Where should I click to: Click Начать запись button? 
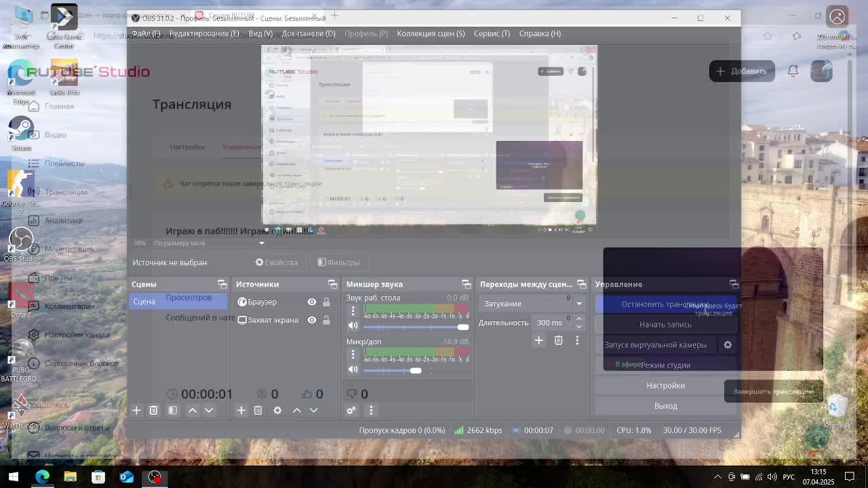(665, 325)
